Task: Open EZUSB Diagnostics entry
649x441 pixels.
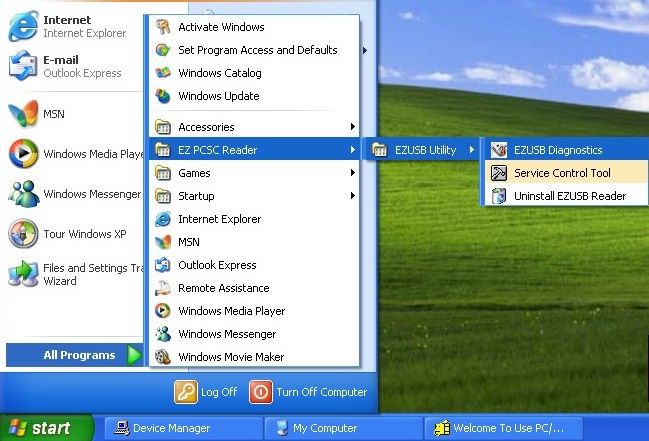Action: (567, 150)
